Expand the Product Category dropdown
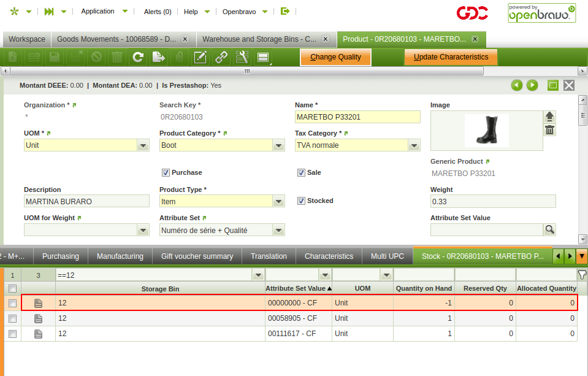This screenshot has height=376, width=588. pos(278,145)
